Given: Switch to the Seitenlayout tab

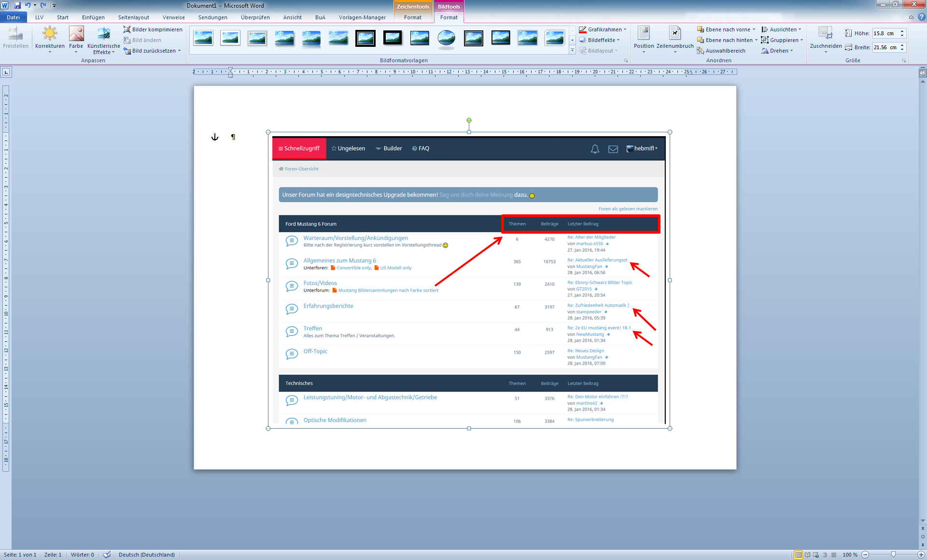Looking at the screenshot, I should (134, 17).
